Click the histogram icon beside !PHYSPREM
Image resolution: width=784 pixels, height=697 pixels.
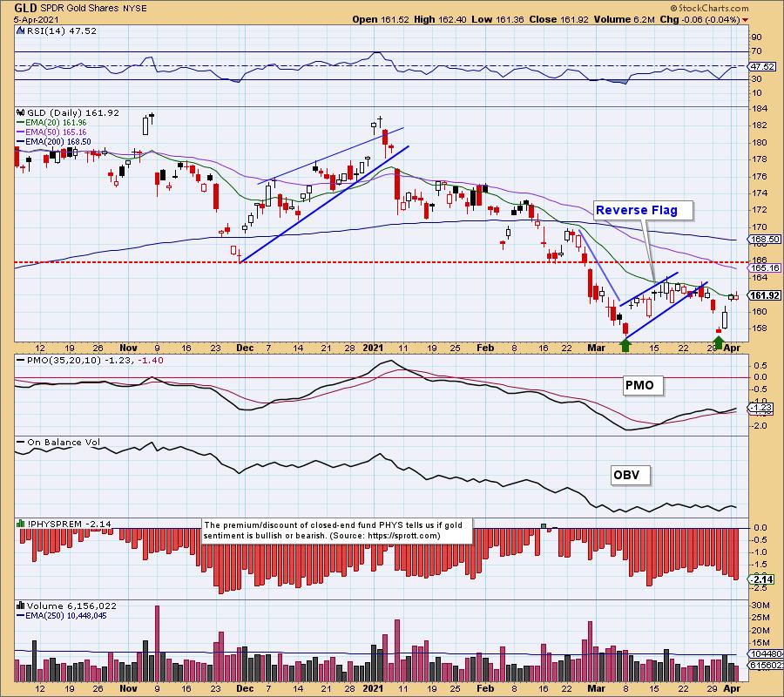pos(21,524)
